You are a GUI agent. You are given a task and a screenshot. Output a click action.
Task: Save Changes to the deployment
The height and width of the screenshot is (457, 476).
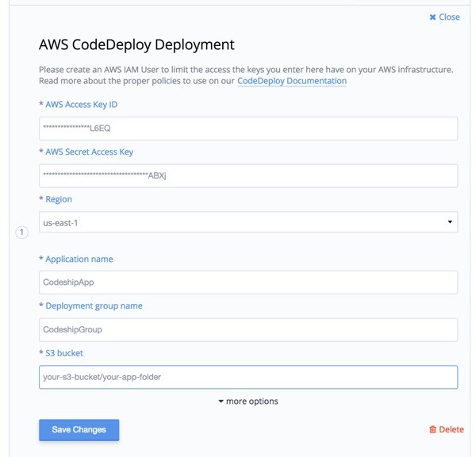pyautogui.click(x=79, y=430)
